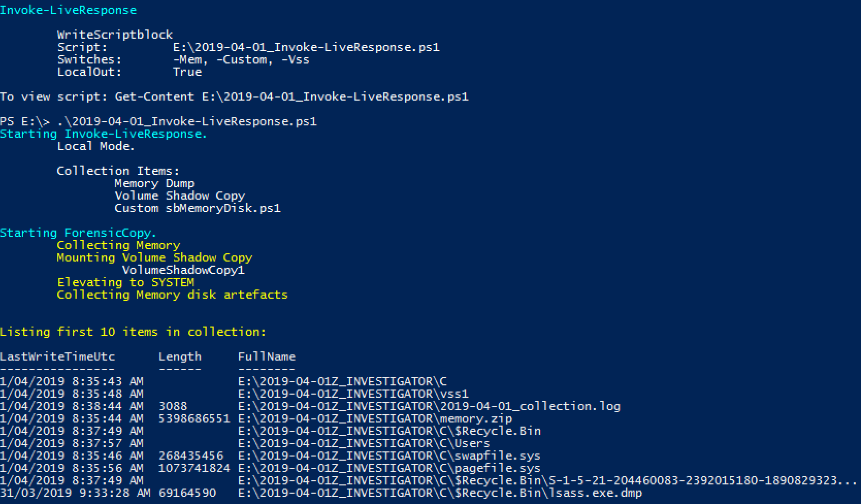Click the 2019-04-01_collection.log path
The image size is (861, 504).
click(x=429, y=406)
